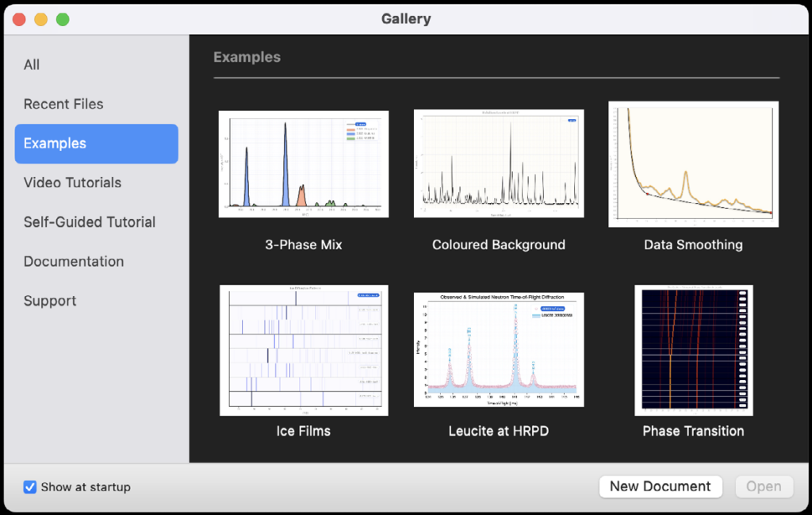
Task: Open the Support section
Action: pyautogui.click(x=50, y=301)
